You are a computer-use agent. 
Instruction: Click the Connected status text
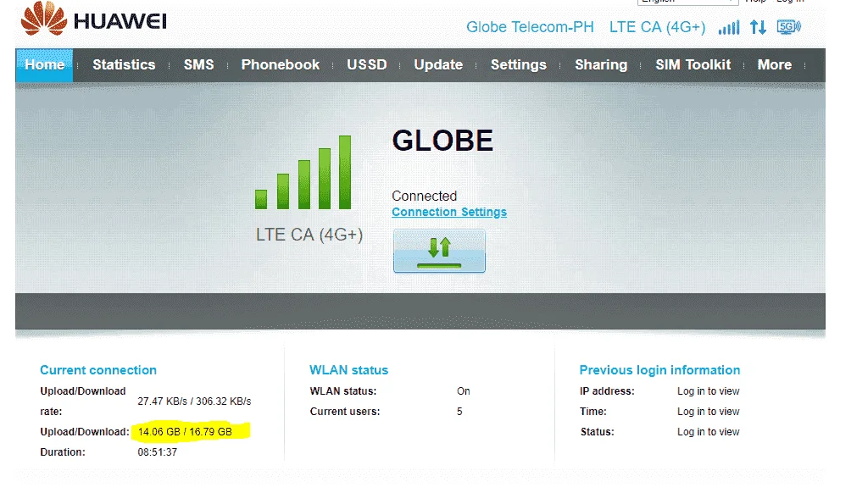pos(424,196)
